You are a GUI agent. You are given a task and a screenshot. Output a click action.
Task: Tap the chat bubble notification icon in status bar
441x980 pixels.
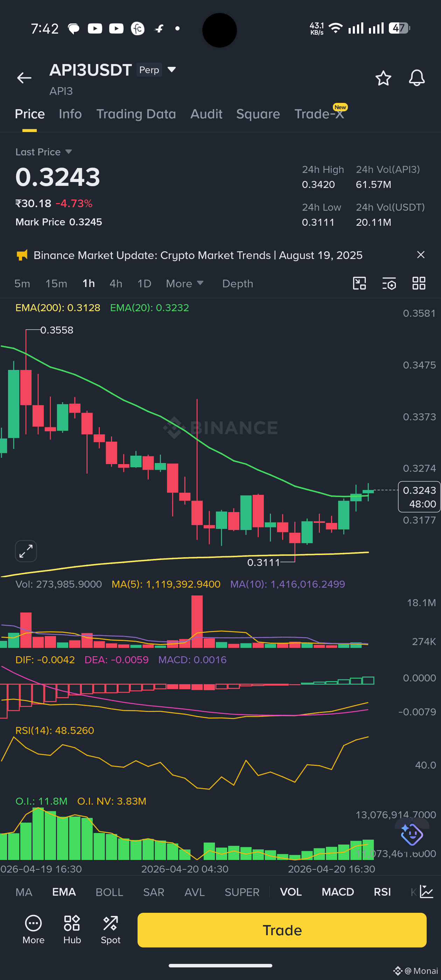click(73, 29)
